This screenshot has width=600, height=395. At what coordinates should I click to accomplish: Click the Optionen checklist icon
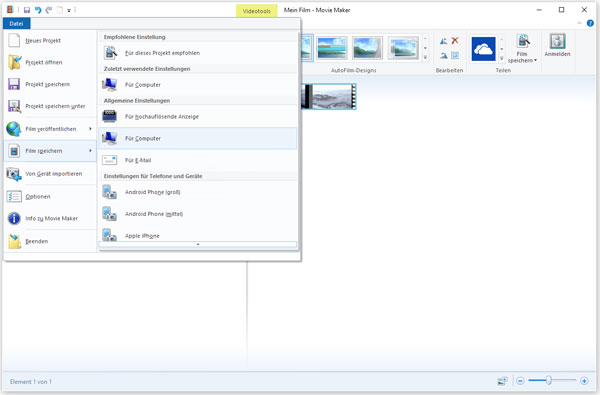(14, 197)
